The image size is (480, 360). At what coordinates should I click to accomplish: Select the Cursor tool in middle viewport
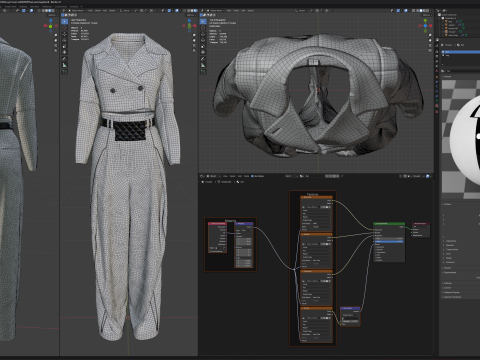pos(64,28)
